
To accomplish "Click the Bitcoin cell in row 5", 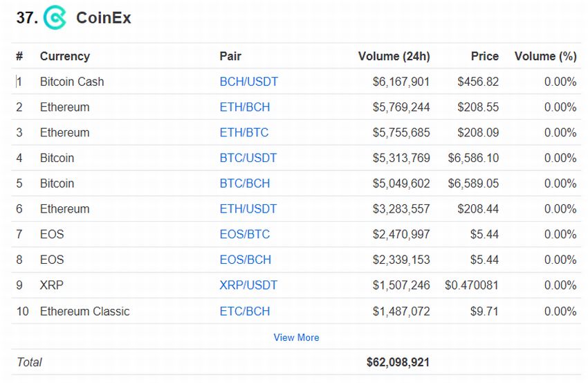I will point(57,184).
